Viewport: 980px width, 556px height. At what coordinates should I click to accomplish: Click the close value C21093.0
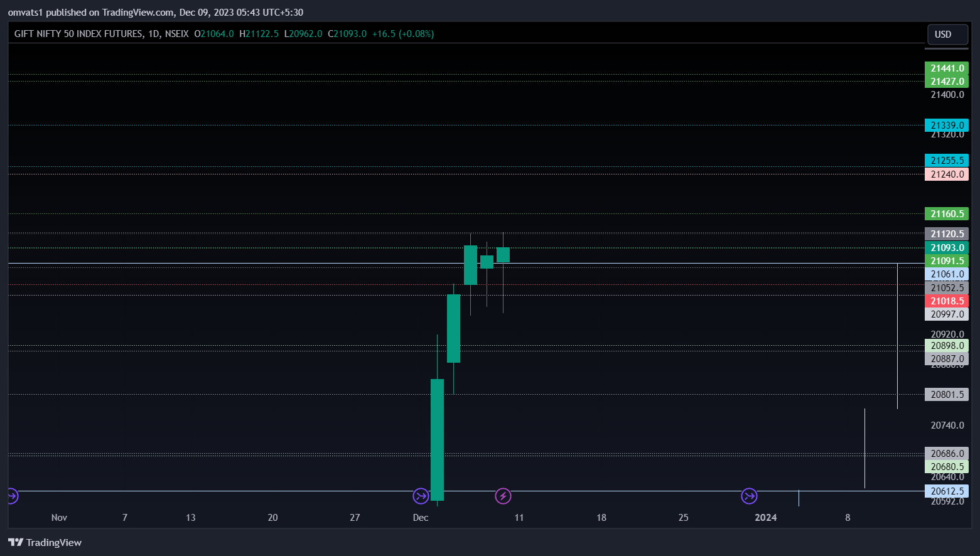click(347, 34)
